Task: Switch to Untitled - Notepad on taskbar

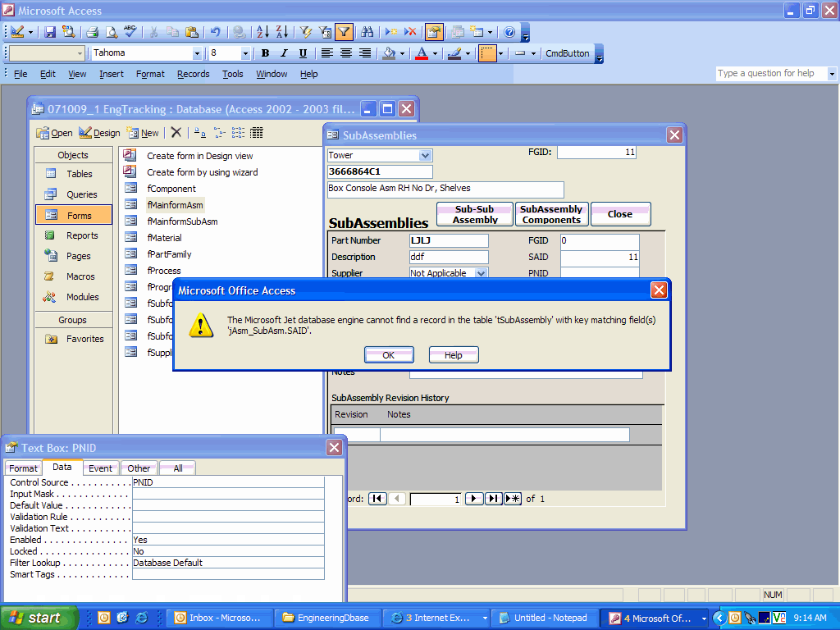Action: (x=544, y=618)
